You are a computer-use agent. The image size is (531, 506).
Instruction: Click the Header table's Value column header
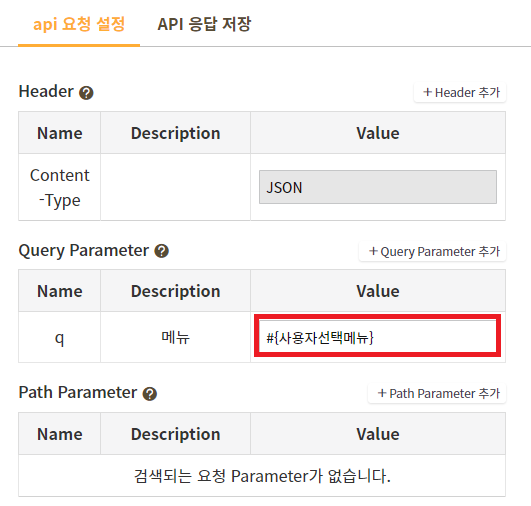point(378,133)
